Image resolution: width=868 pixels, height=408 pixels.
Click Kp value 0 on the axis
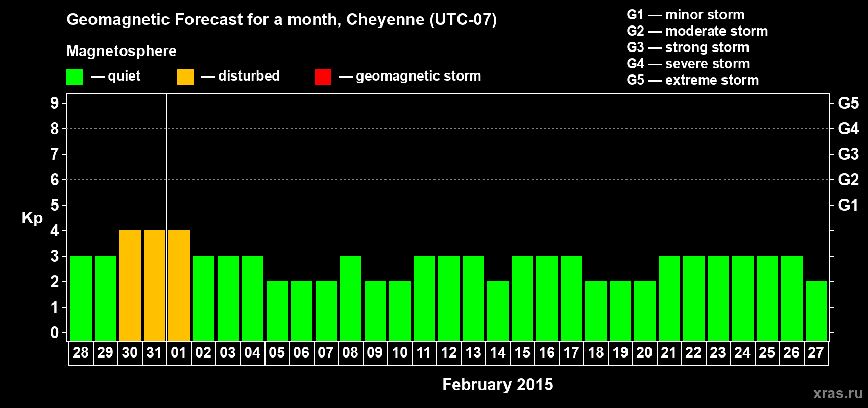click(55, 333)
